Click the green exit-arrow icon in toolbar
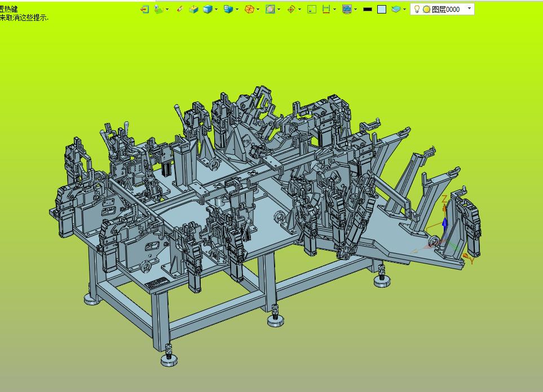Screen dimensions: 543x392 click(145, 9)
